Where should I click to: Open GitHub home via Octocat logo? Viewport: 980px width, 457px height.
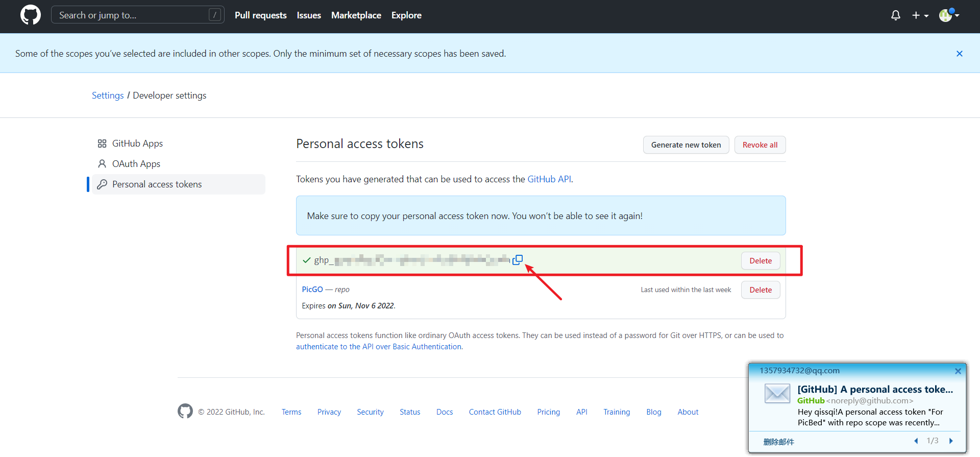click(31, 15)
